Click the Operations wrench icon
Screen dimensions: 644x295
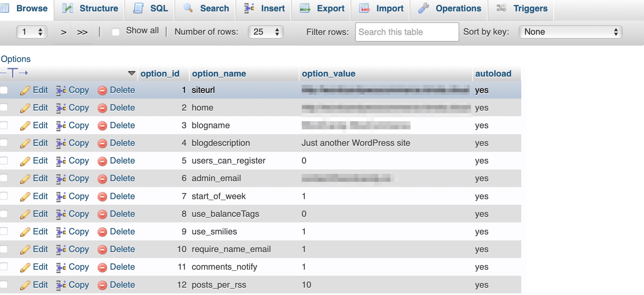point(424,8)
